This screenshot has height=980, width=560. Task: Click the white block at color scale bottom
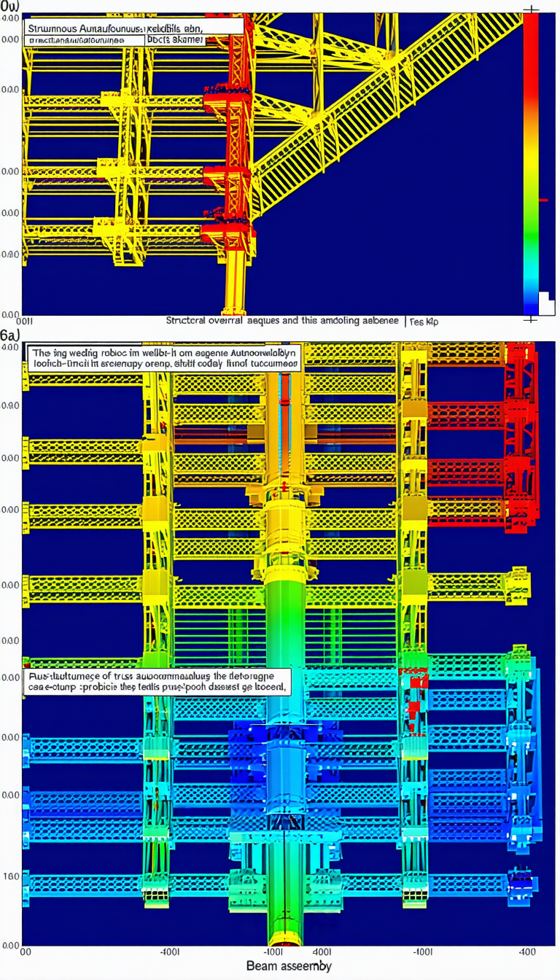[546, 303]
